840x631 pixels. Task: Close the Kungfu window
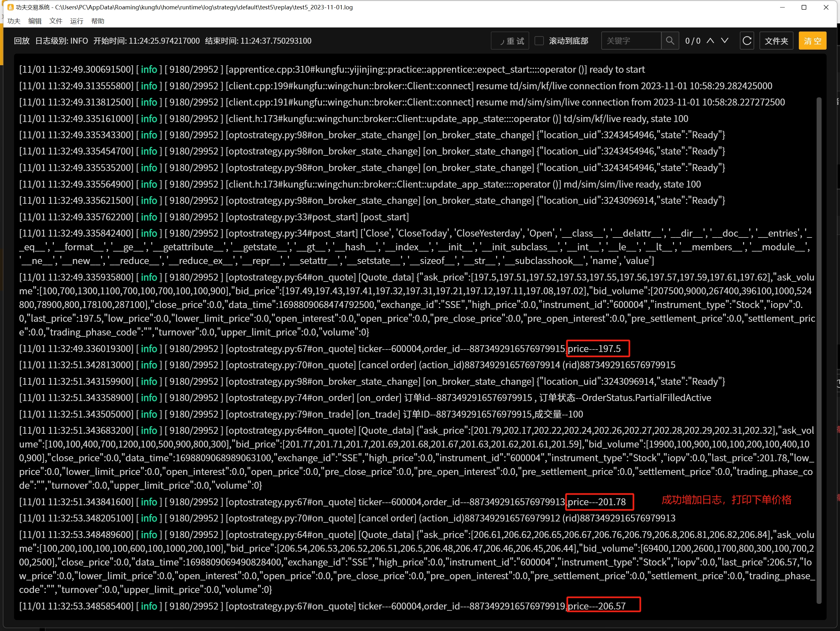pyautogui.click(x=826, y=7)
